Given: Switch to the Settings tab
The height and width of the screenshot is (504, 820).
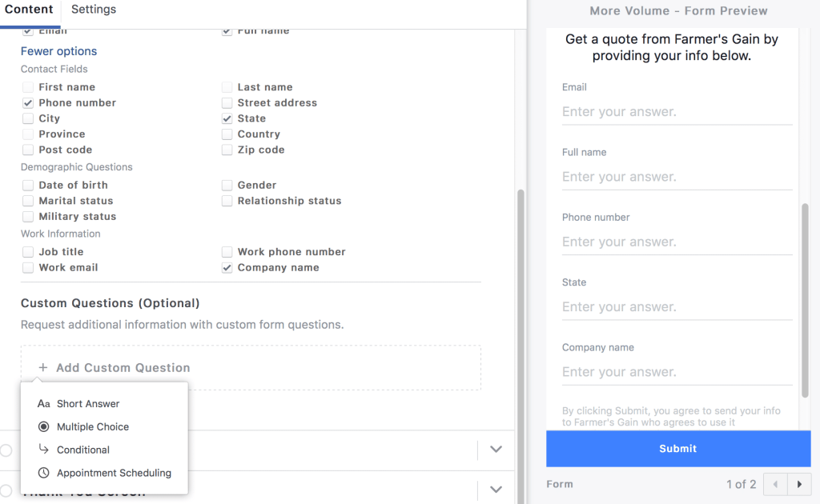Looking at the screenshot, I should click(93, 10).
